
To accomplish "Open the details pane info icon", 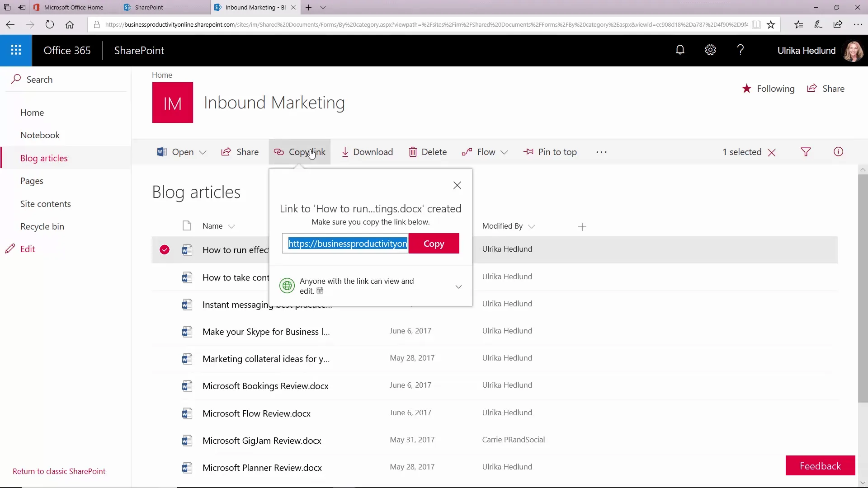I will point(838,152).
